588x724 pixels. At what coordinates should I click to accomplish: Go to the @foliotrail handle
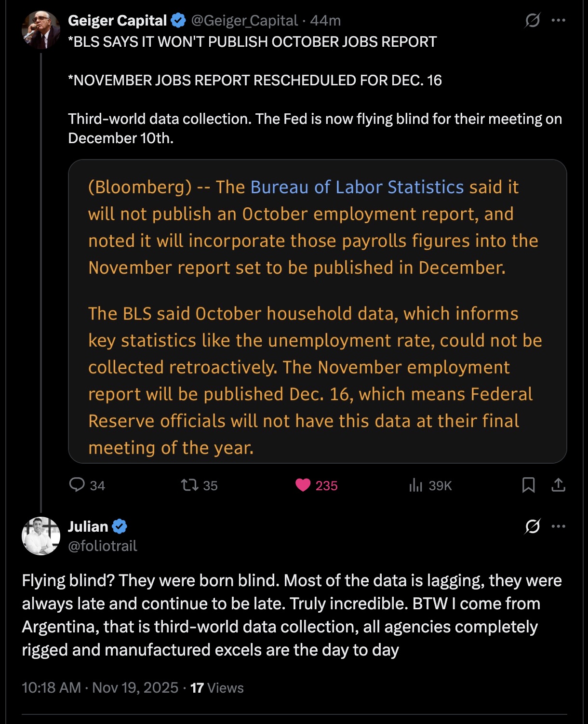[x=103, y=546]
